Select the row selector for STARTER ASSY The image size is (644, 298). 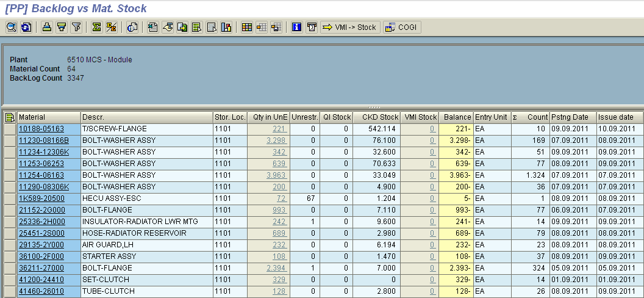10,256
